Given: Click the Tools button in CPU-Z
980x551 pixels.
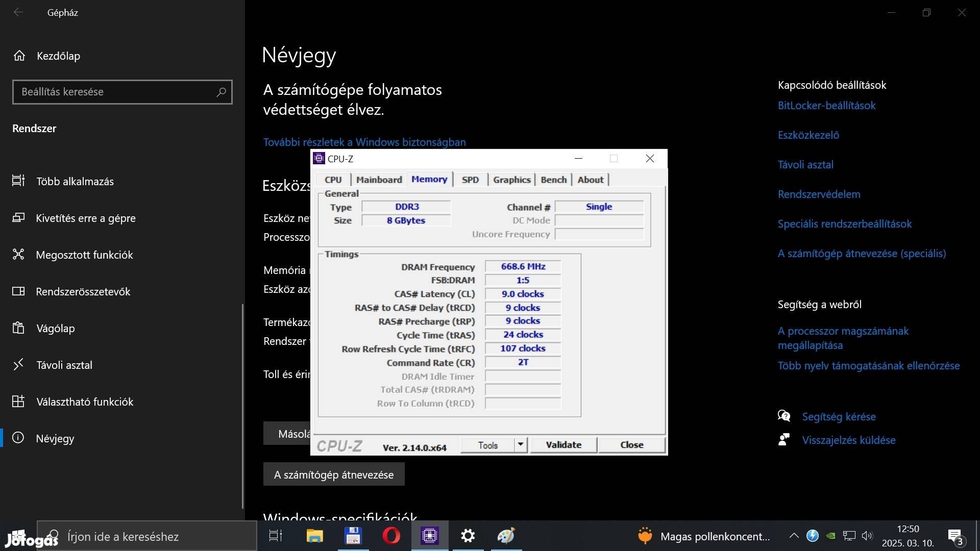Looking at the screenshot, I should 487,445.
